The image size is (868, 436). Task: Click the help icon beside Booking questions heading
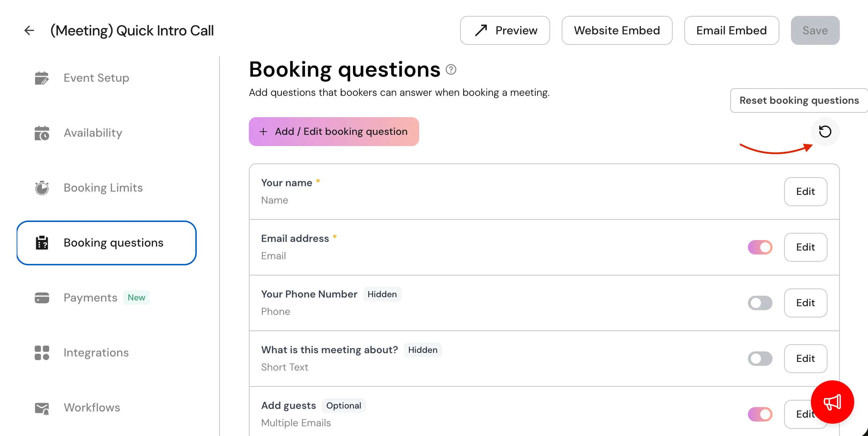(451, 69)
